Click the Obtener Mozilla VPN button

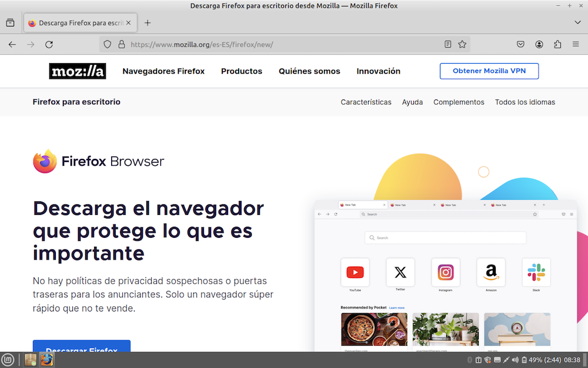[x=489, y=71]
